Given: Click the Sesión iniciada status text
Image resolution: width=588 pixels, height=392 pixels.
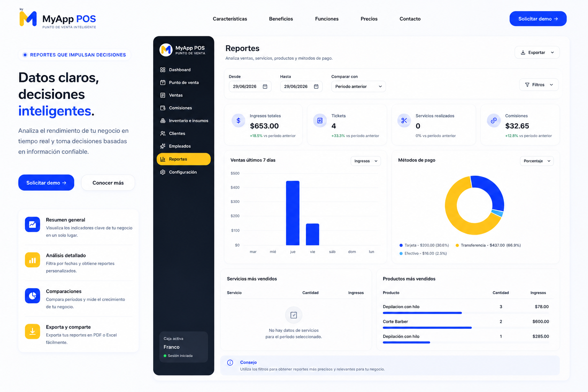Looking at the screenshot, I should pyautogui.click(x=180, y=356).
